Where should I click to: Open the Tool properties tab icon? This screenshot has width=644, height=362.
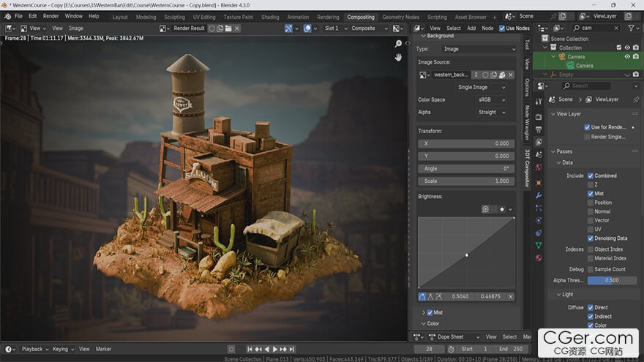coord(539,102)
